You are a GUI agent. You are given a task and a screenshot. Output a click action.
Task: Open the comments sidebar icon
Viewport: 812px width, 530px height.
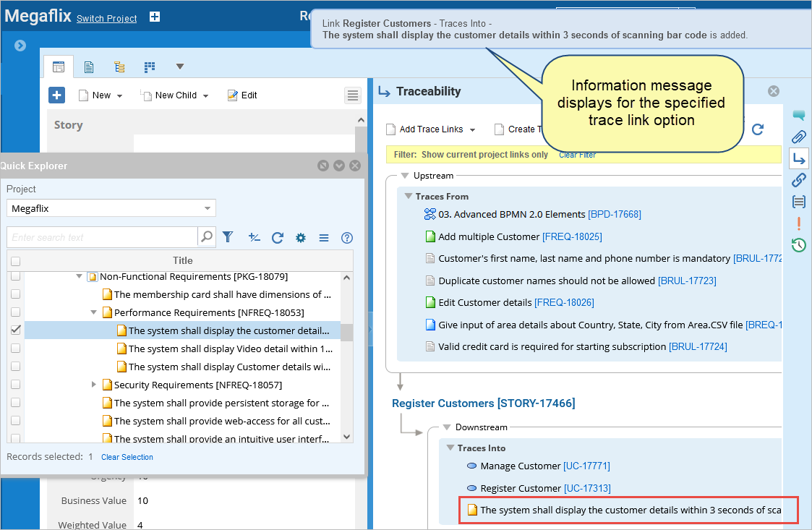(798, 115)
